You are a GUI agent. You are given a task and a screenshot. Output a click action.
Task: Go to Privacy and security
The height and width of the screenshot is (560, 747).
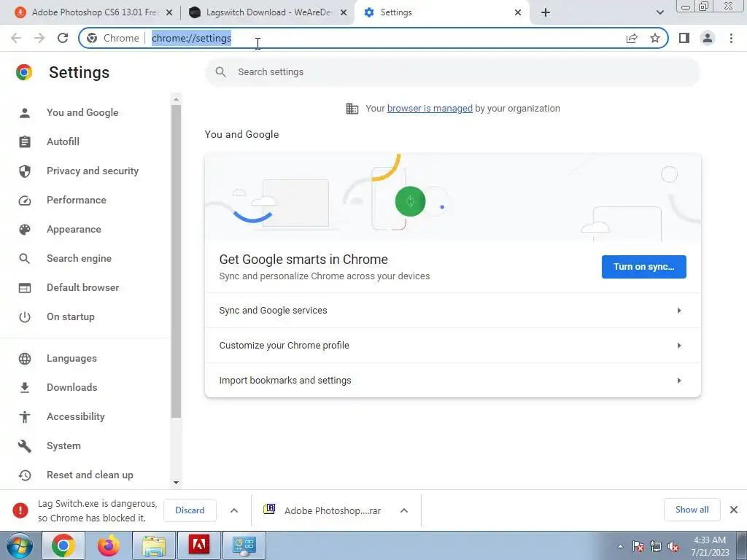(x=93, y=171)
